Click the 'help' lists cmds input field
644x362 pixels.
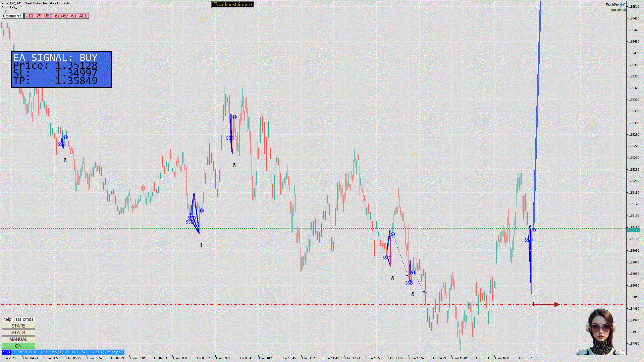click(x=18, y=319)
